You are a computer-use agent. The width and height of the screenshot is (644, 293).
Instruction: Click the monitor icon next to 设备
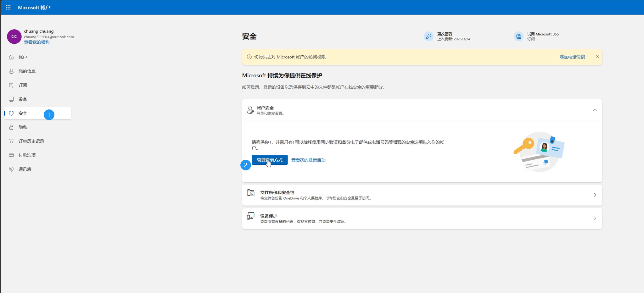point(11,99)
